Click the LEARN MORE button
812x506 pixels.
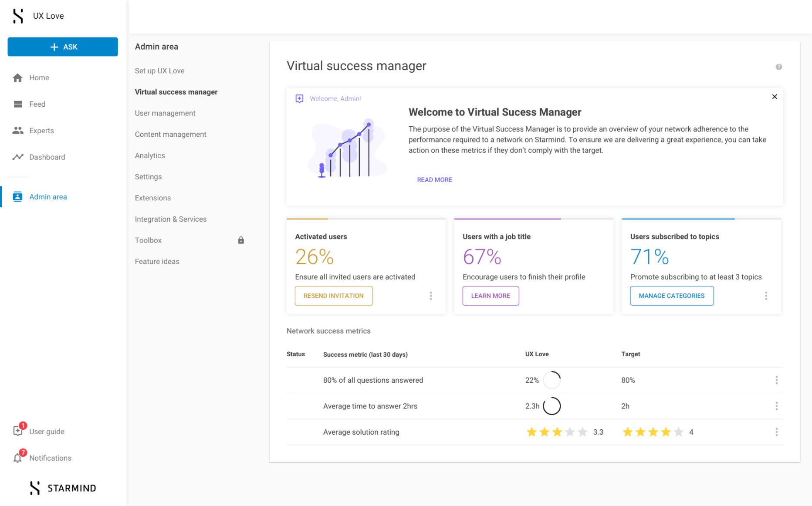(x=491, y=296)
